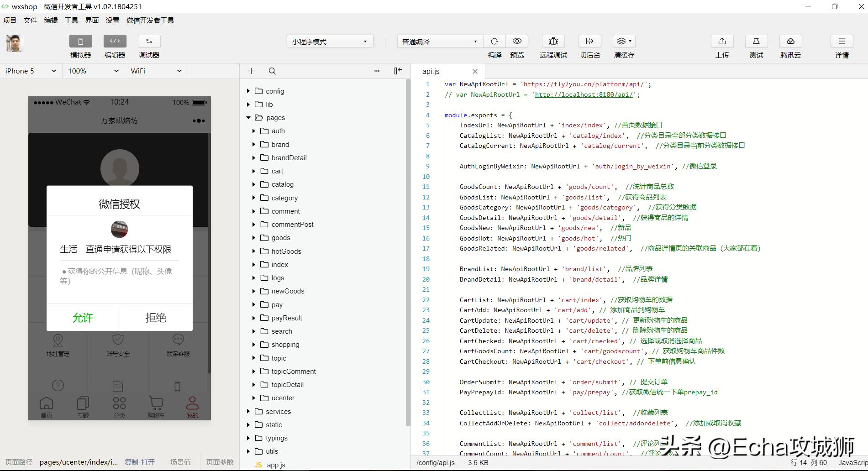Click the green 允许 button

83,318
